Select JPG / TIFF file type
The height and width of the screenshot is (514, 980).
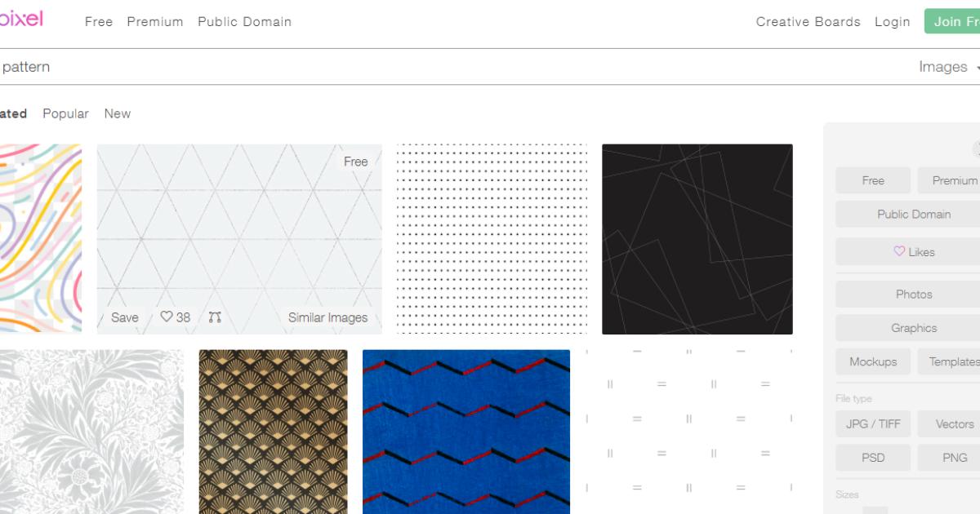[x=873, y=423]
